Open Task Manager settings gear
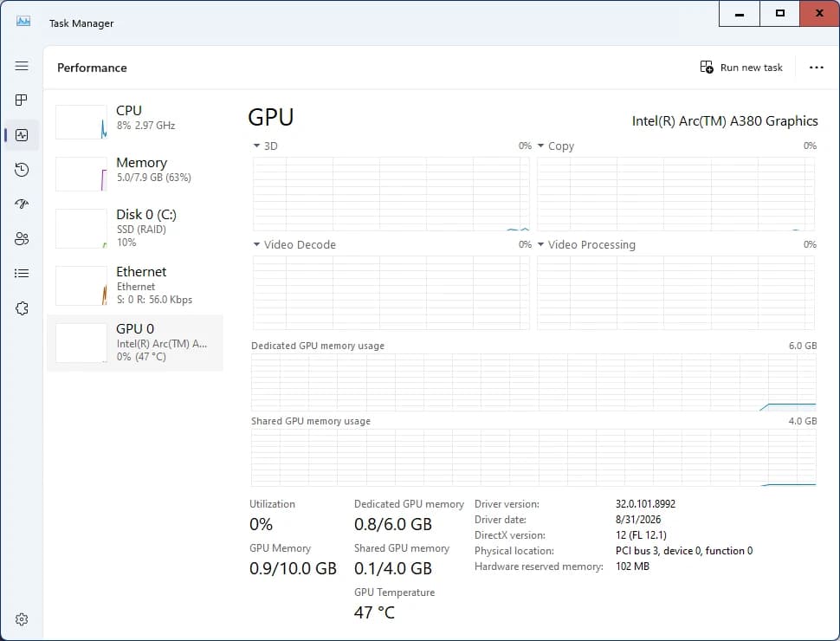The width and height of the screenshot is (840, 641). point(22,619)
